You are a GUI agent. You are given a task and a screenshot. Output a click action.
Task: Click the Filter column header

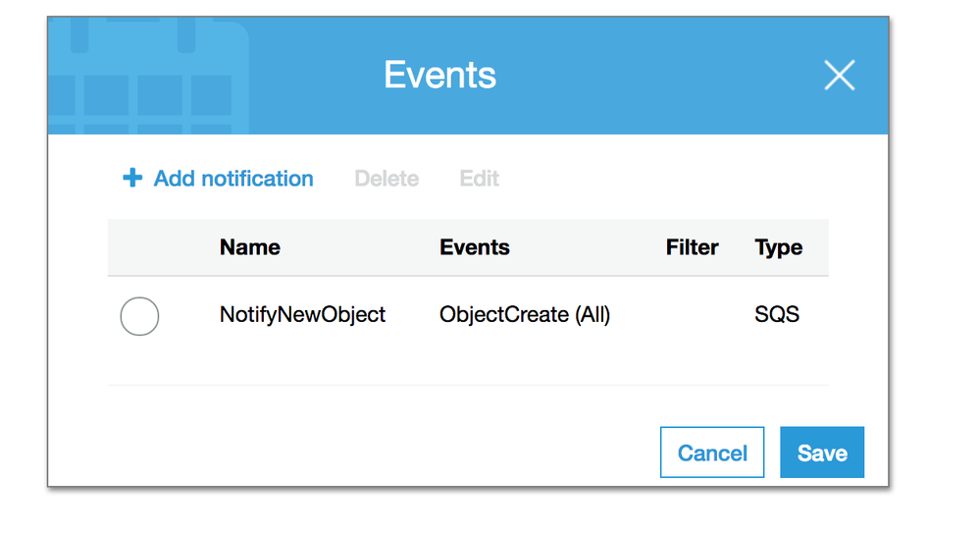(692, 247)
